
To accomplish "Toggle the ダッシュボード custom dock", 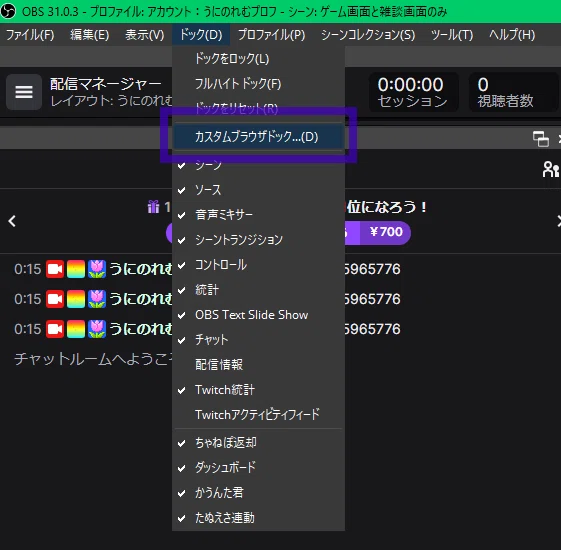I will pyautogui.click(x=258, y=468).
